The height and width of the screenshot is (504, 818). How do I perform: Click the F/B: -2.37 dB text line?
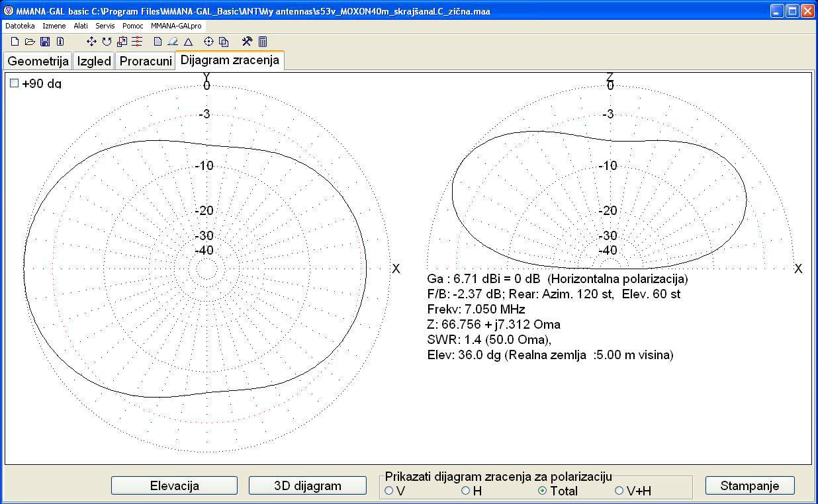[x=554, y=294]
